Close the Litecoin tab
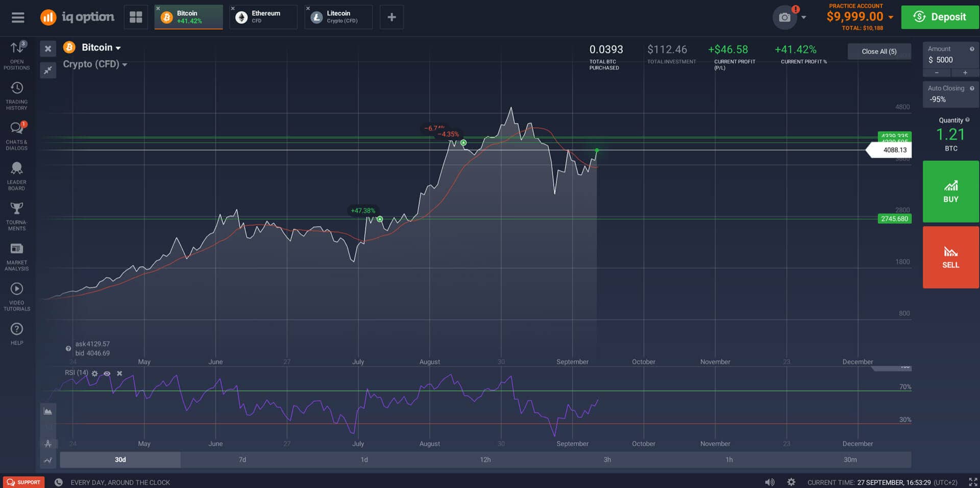 [x=308, y=8]
